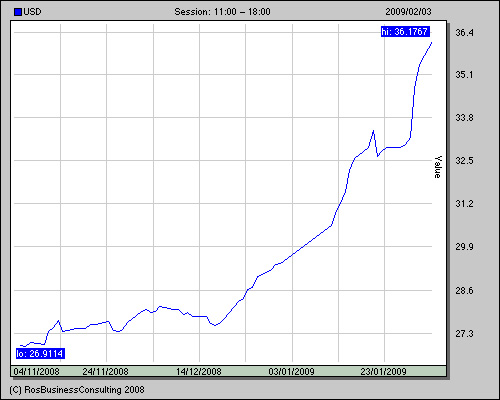Screen dimensions: 500x400
Task: Click the 29.9 value axis label
Action: tap(464, 247)
